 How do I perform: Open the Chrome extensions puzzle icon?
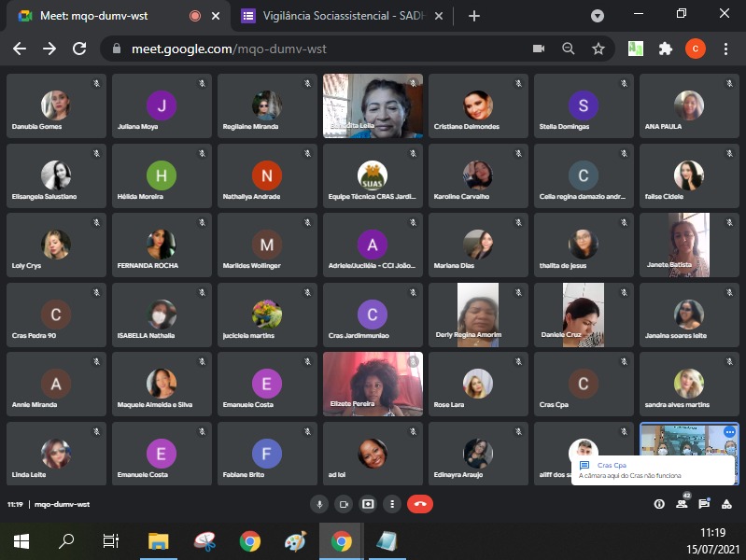[x=665, y=49]
